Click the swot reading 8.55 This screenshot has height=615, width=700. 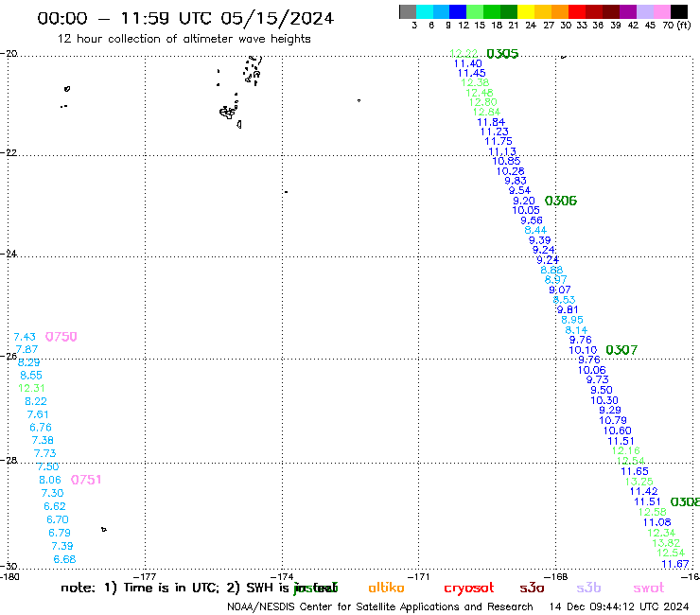coord(31,376)
